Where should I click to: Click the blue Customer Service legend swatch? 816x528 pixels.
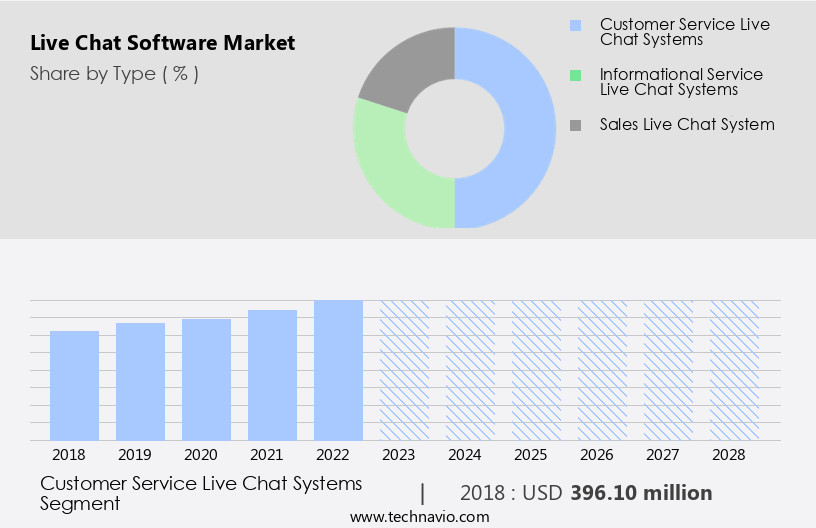(574, 24)
